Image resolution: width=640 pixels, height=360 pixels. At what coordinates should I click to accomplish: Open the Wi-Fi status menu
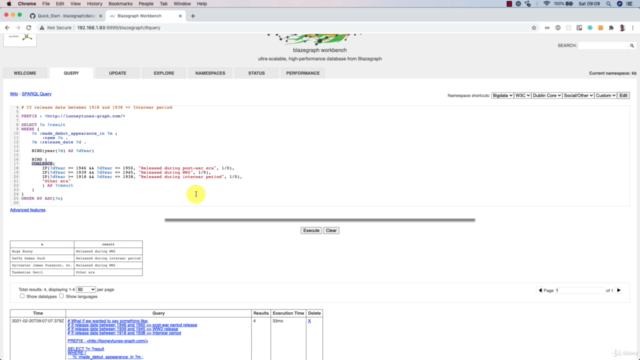point(547,4)
